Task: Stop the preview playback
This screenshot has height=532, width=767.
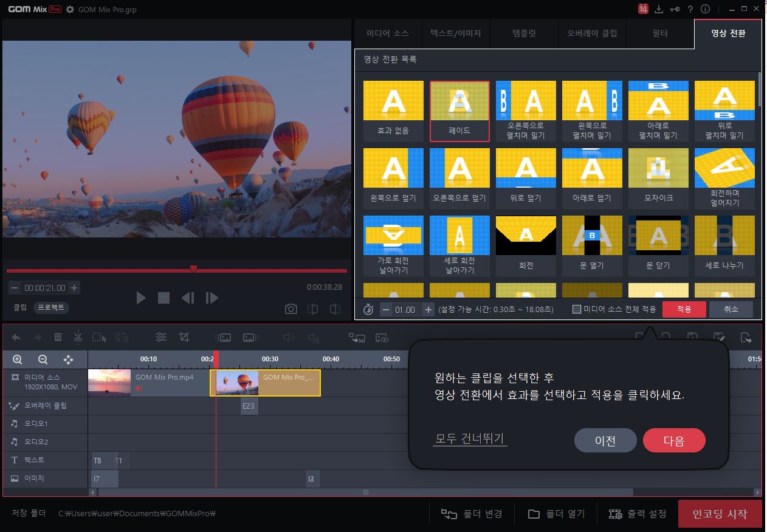Action: (x=163, y=298)
